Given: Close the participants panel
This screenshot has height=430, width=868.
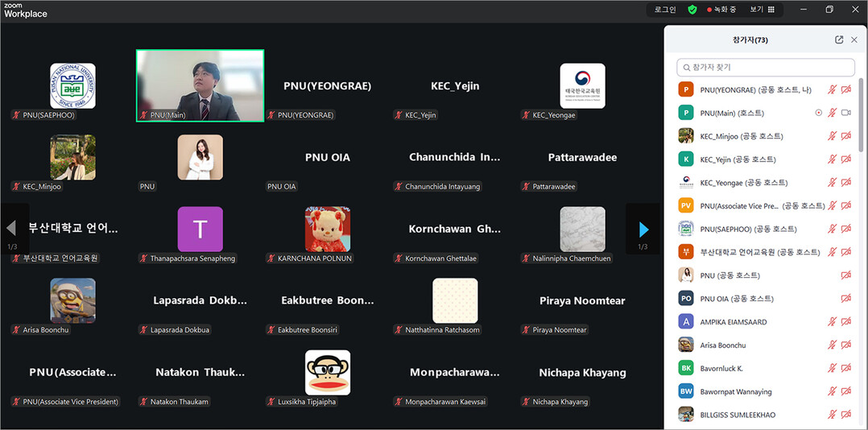Looking at the screenshot, I should tap(854, 39).
